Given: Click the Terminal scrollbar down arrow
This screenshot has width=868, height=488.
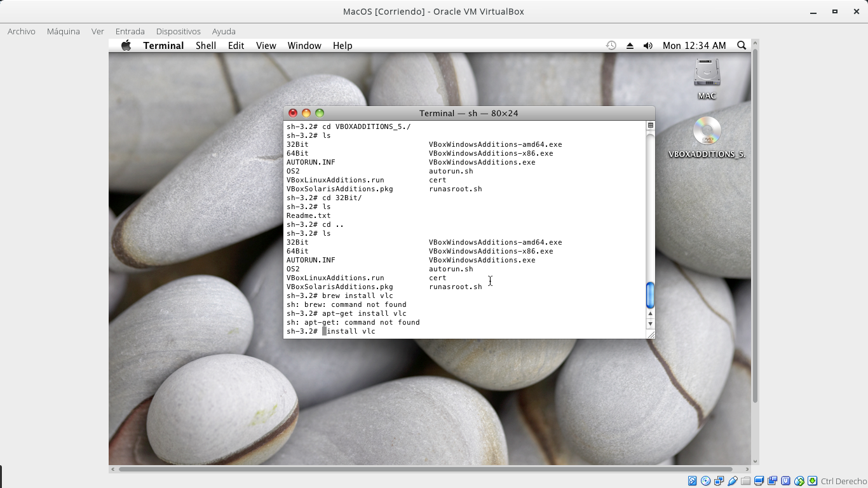Looking at the screenshot, I should coord(650,324).
